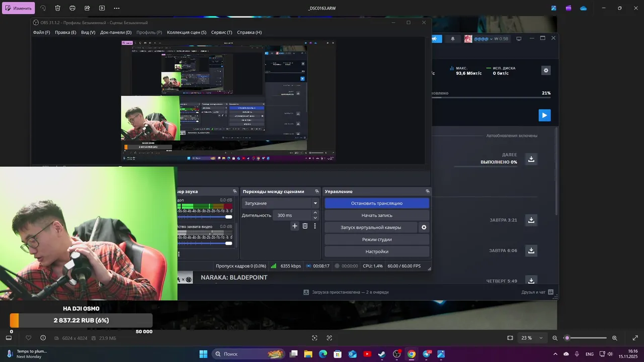Open the three-dots more menu in Photos
The width and height of the screenshot is (644, 362).
[x=117, y=8]
